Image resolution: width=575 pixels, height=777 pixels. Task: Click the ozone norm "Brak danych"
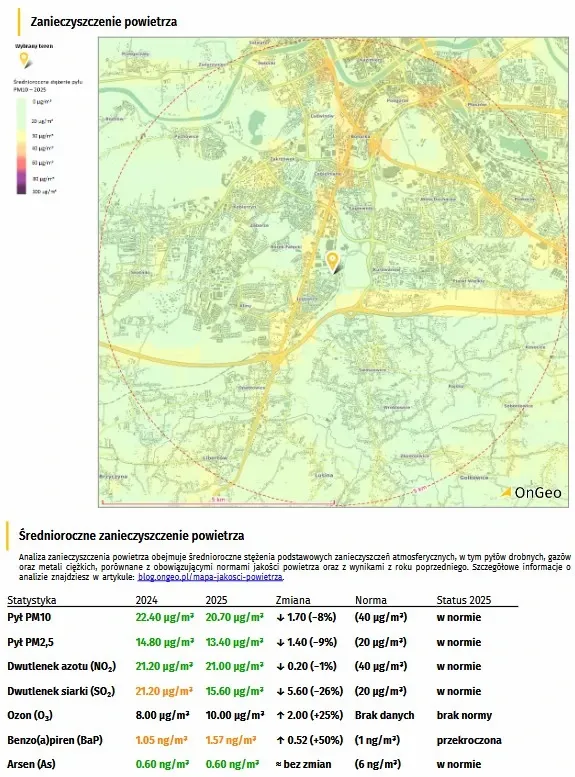[x=385, y=716]
